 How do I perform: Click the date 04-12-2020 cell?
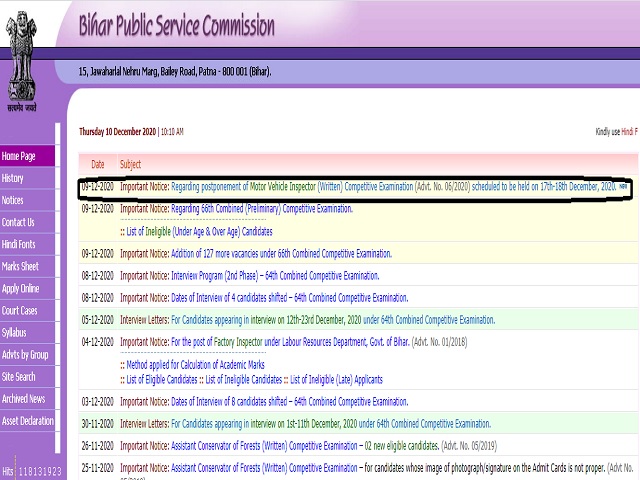coord(98,342)
